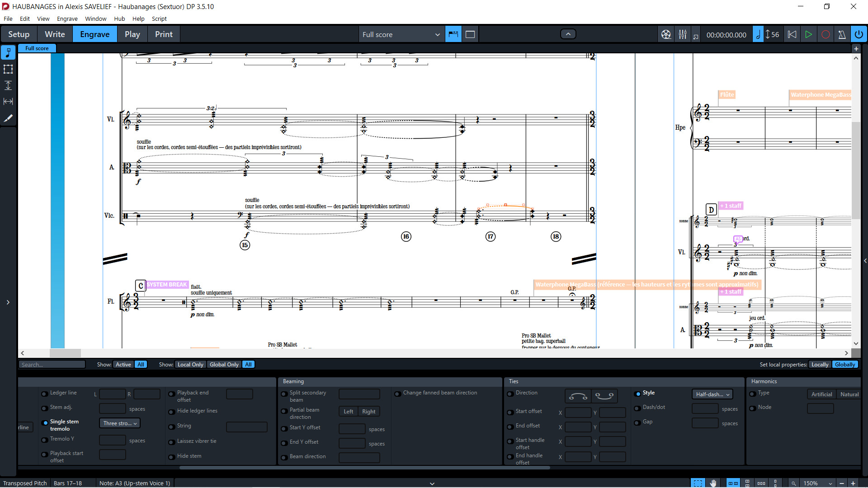Open the tie Style Half-dash dropdown
Image resolution: width=868 pixels, height=488 pixels.
coord(712,394)
